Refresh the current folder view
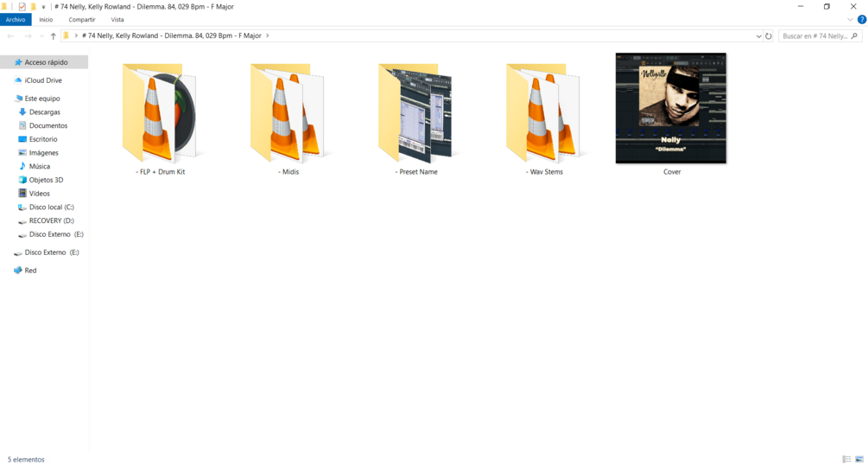 [x=769, y=36]
